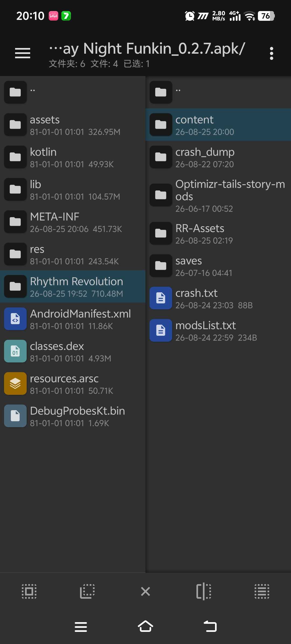The width and height of the screenshot is (291, 644).
Task: Tap the bilibili notification icon in status bar
Action: (53, 16)
